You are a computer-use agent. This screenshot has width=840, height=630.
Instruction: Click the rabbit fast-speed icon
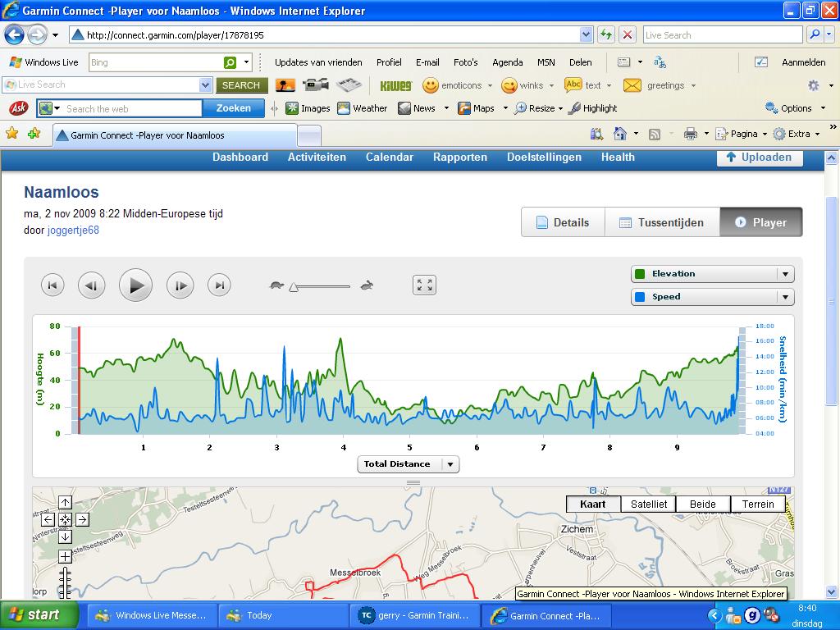click(x=367, y=285)
